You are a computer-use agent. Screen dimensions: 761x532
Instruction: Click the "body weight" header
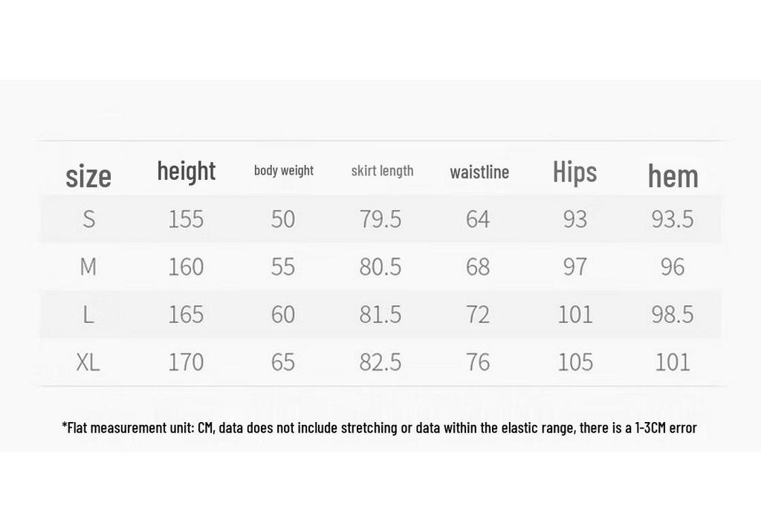coord(284,171)
